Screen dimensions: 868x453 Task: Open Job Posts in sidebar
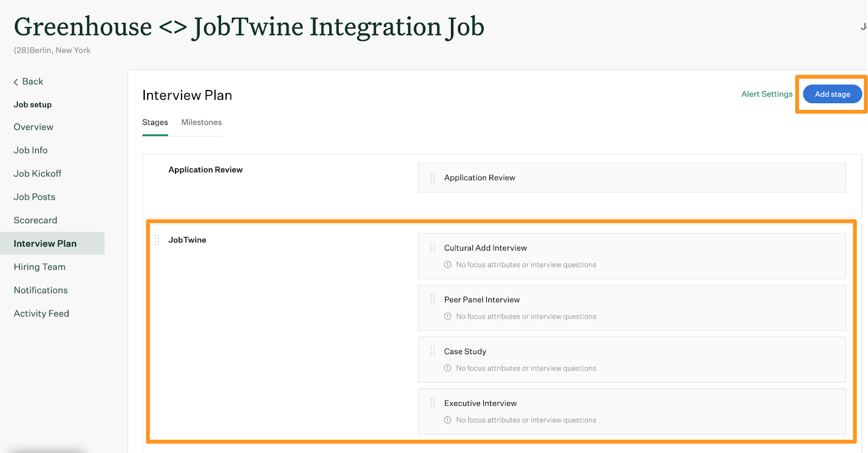tap(35, 197)
